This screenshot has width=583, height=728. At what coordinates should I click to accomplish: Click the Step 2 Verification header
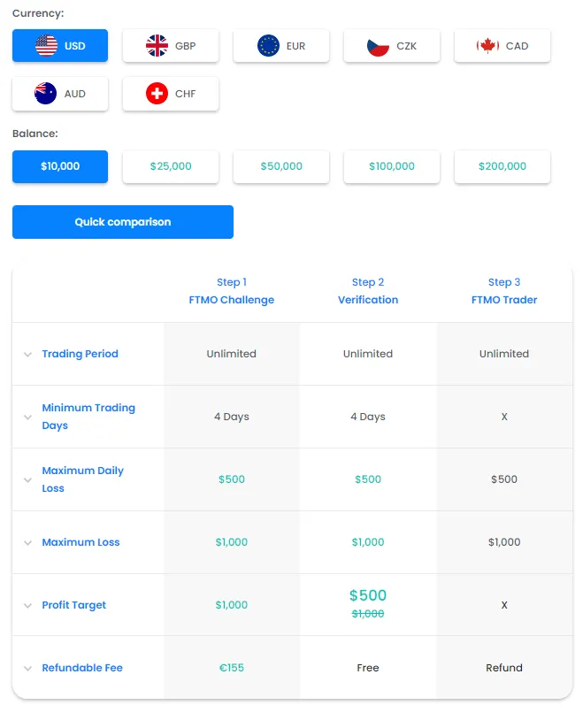pos(368,291)
